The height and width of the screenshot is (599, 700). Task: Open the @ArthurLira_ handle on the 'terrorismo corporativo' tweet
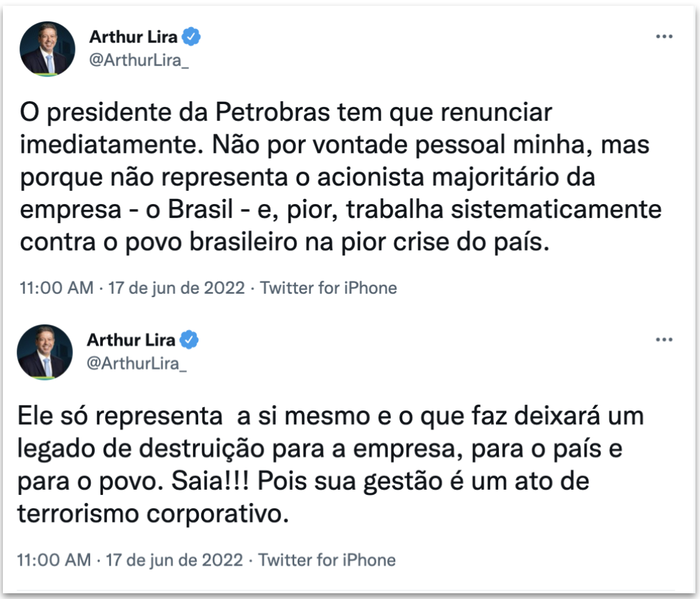pyautogui.click(x=136, y=363)
